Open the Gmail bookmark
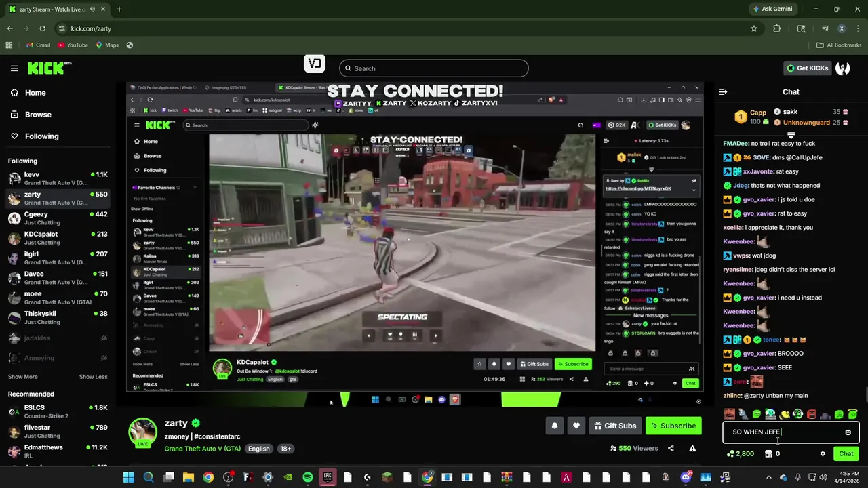Image resolution: width=868 pixels, height=488 pixels. 38,45
